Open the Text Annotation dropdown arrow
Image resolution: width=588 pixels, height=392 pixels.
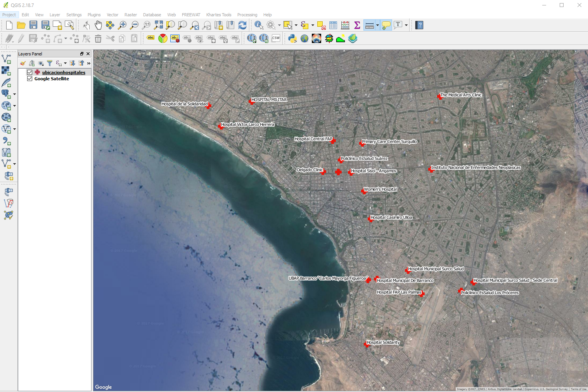tap(406, 25)
